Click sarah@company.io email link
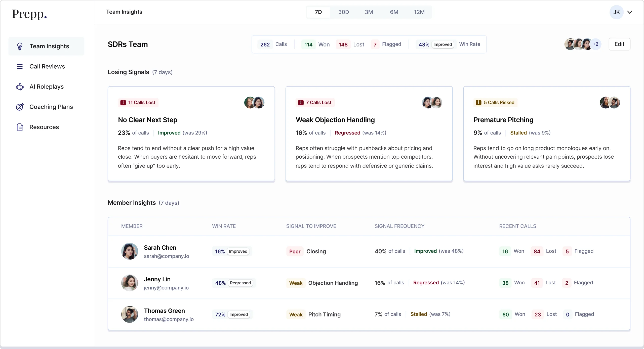 [x=166, y=256]
